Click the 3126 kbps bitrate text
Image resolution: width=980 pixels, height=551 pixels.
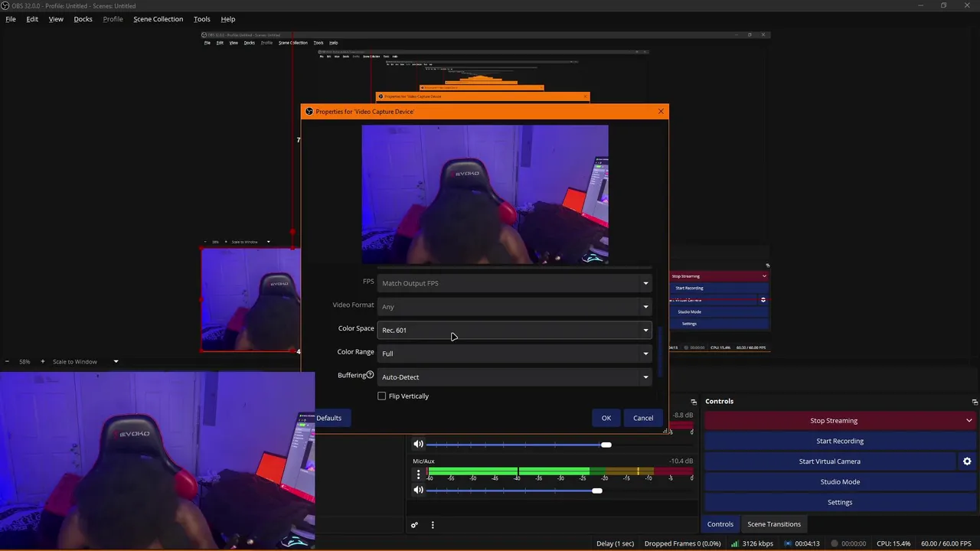(757, 543)
